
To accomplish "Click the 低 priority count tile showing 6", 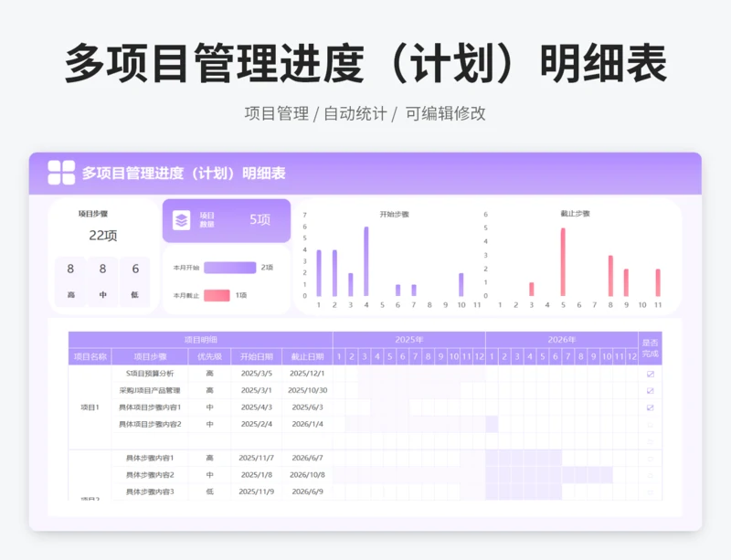I will pyautogui.click(x=135, y=281).
